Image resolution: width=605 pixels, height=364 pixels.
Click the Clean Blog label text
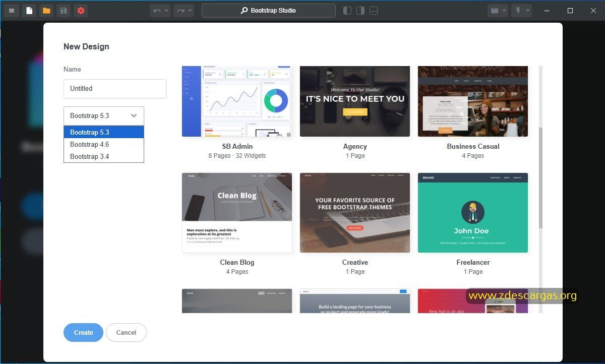[x=237, y=263]
